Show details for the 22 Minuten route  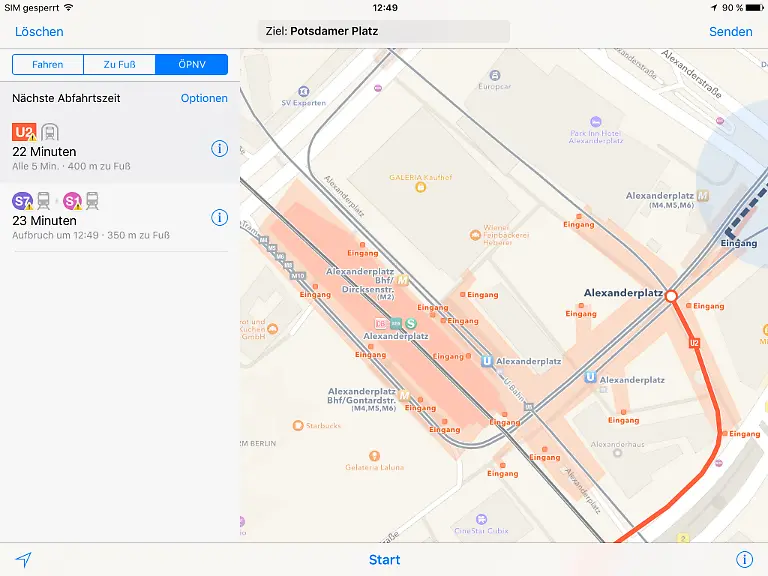click(x=220, y=149)
